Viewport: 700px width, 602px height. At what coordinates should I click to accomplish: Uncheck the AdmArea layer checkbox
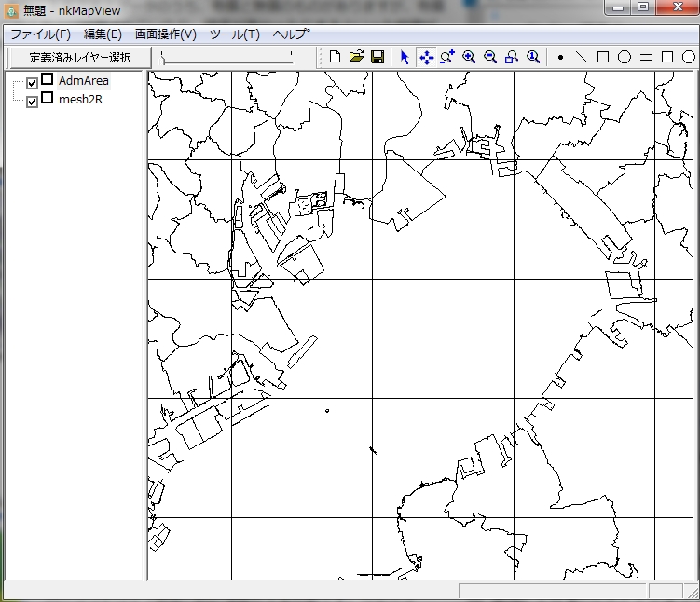(33, 83)
